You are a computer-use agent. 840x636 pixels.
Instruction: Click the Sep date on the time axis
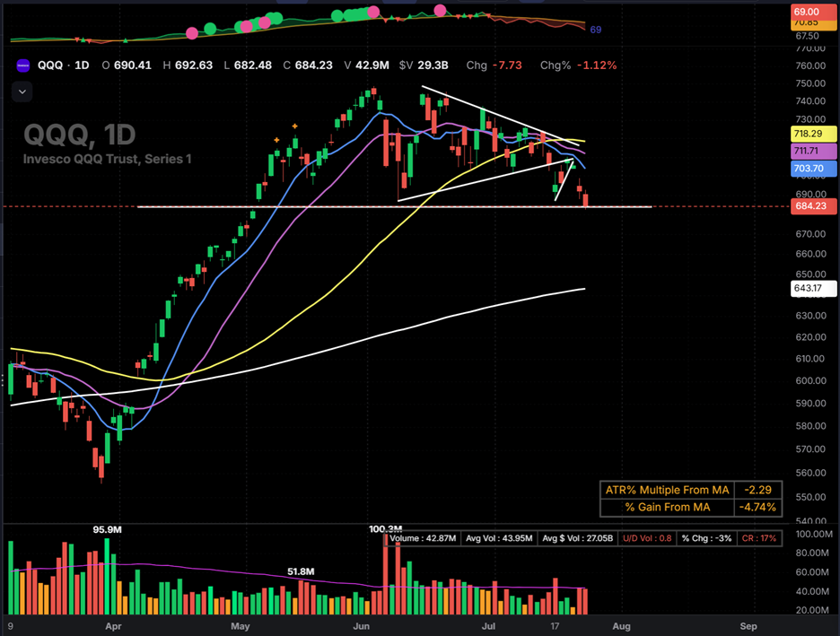coord(748,626)
